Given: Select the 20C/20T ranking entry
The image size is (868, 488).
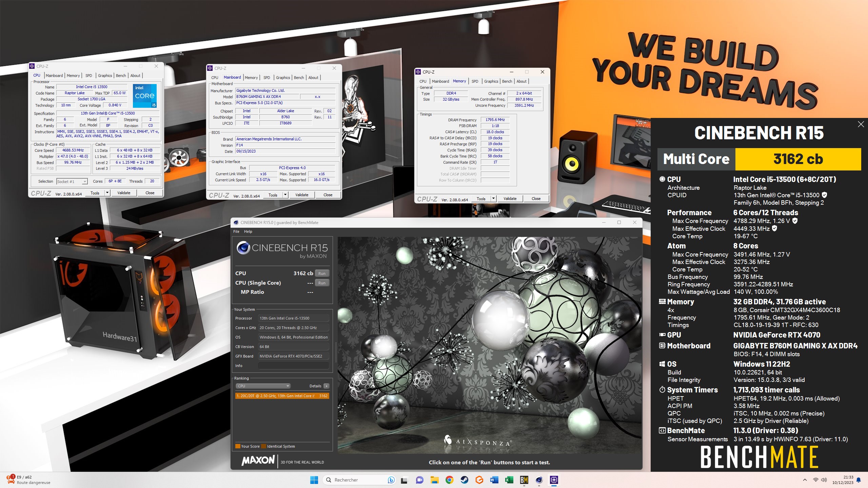Looking at the screenshot, I should click(x=282, y=396).
